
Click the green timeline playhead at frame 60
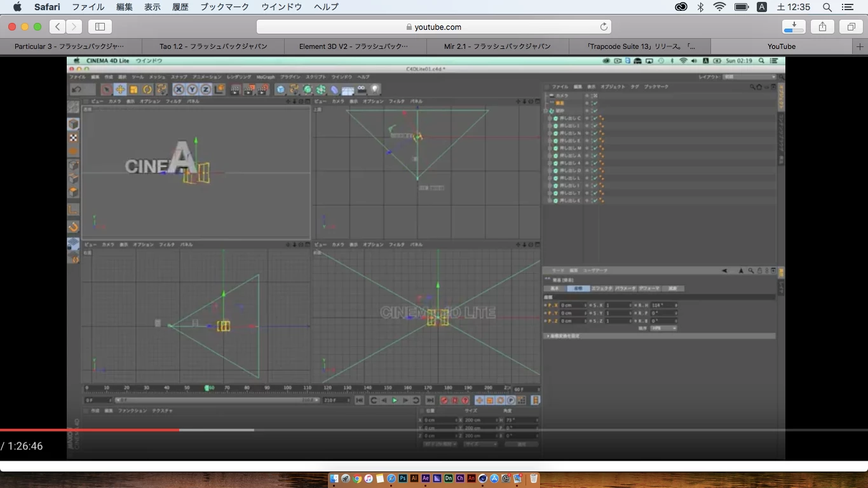pos(207,388)
